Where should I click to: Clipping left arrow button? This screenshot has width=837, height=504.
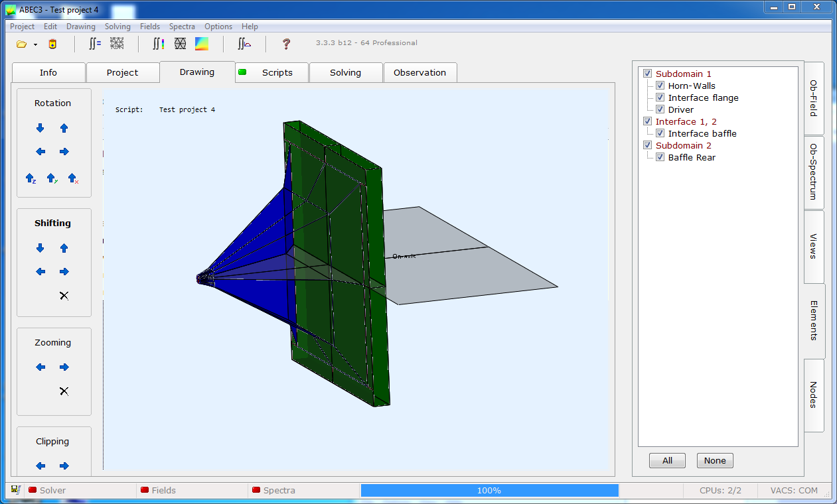[x=40, y=466]
